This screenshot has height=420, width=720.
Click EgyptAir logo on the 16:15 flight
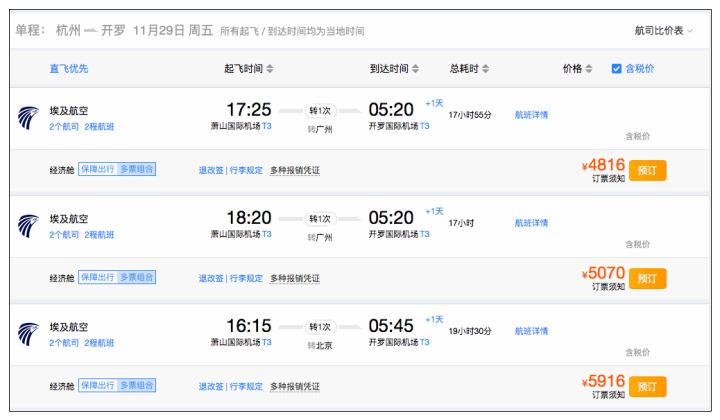[28, 334]
